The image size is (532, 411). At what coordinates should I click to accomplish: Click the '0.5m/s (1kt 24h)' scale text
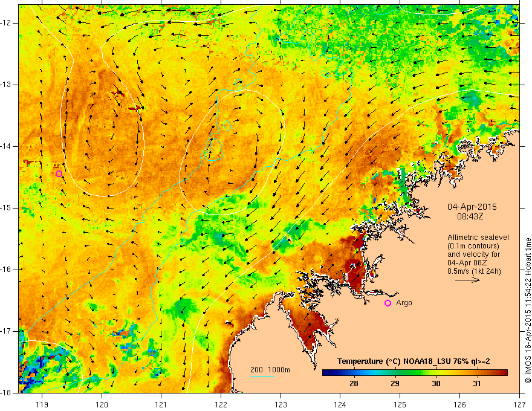coord(474,271)
